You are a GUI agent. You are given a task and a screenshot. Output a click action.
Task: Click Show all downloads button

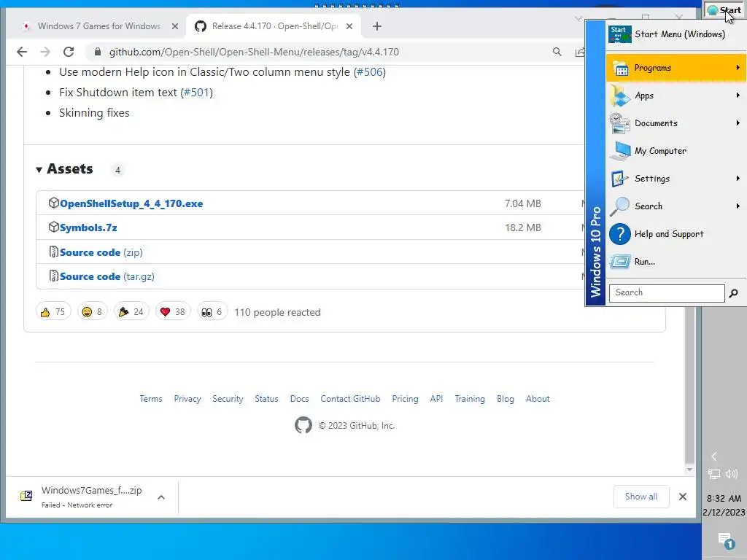pyautogui.click(x=641, y=496)
